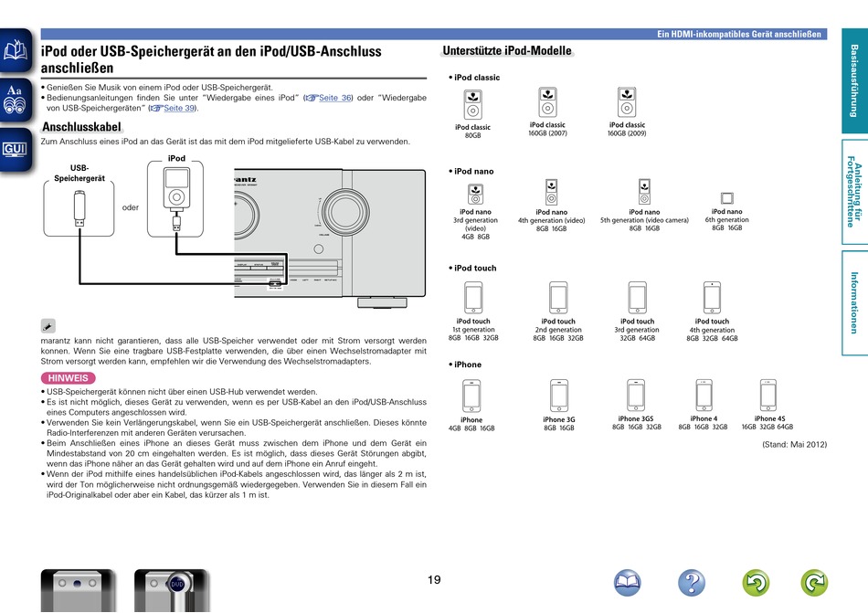
Task: Click the iPod classic 160GB (2009) icon
Action: [x=627, y=102]
